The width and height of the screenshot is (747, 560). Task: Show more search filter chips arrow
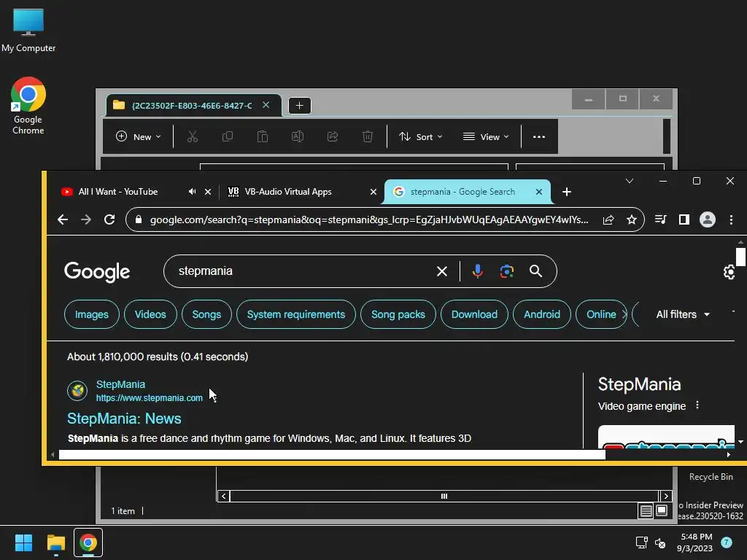(624, 314)
